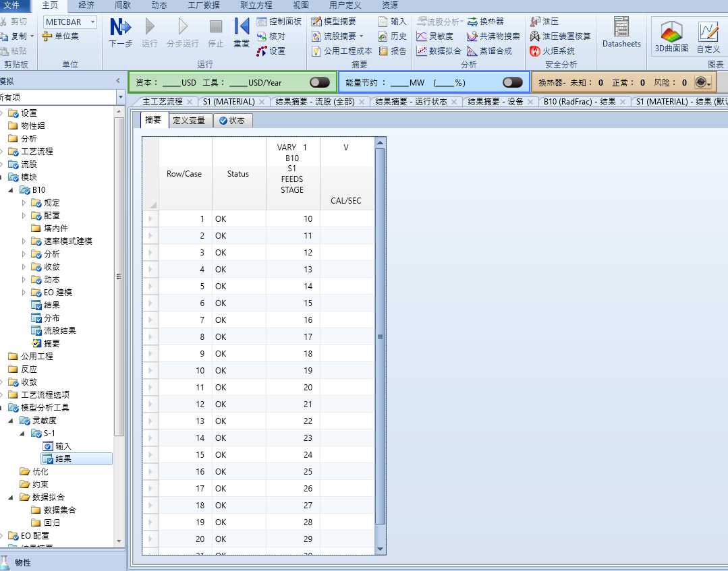Click the 复制 copy button
The height and width of the screenshot is (571, 728).
[16, 36]
